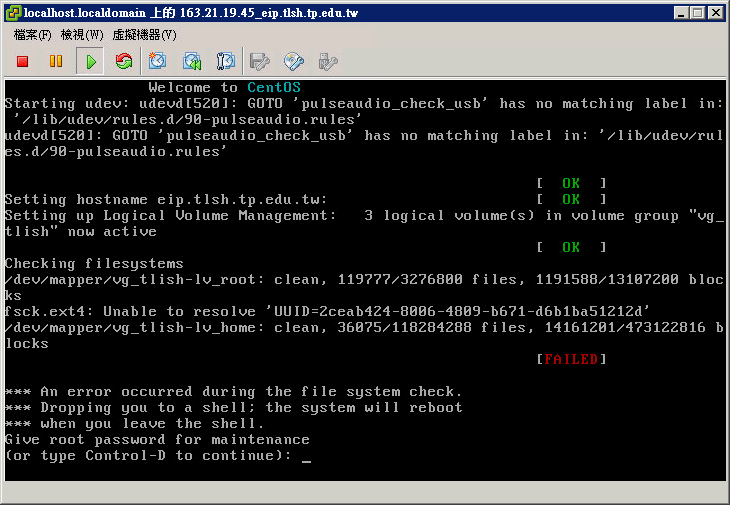
Task: Click the VMware console title bar icon
Action: [13, 13]
